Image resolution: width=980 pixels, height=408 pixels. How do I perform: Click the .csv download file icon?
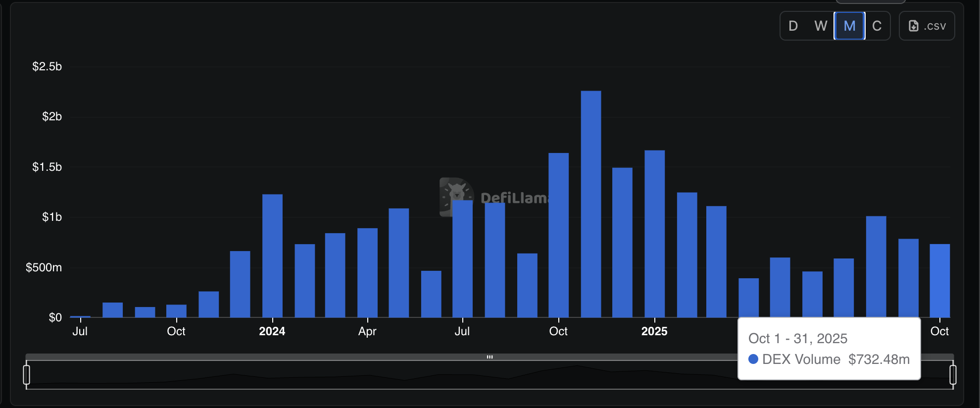tap(914, 26)
